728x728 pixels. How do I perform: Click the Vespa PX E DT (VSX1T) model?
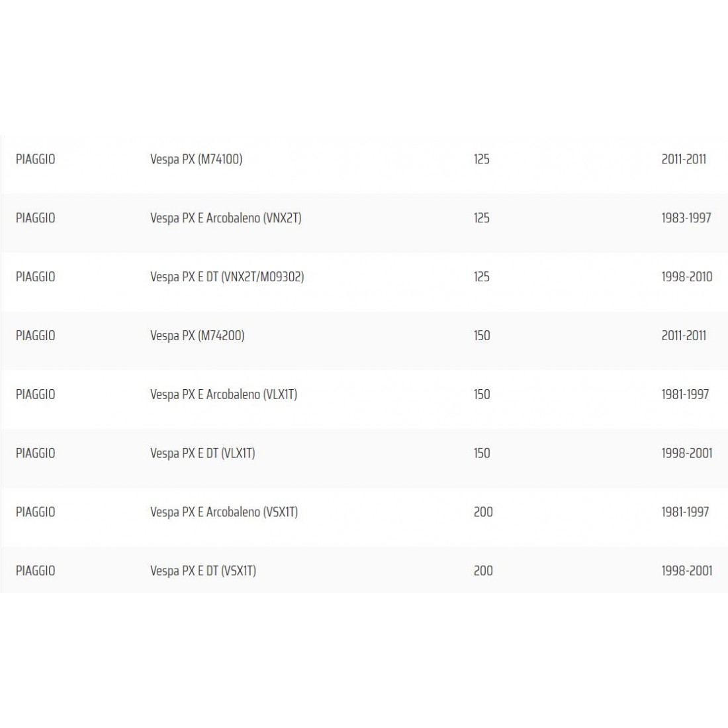pos(203,571)
